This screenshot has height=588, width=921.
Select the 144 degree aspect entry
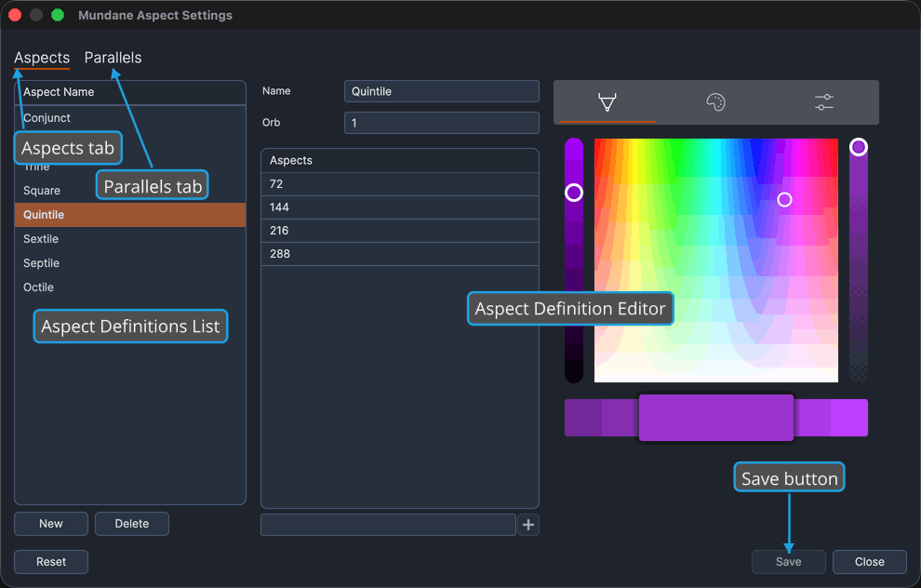coord(400,207)
